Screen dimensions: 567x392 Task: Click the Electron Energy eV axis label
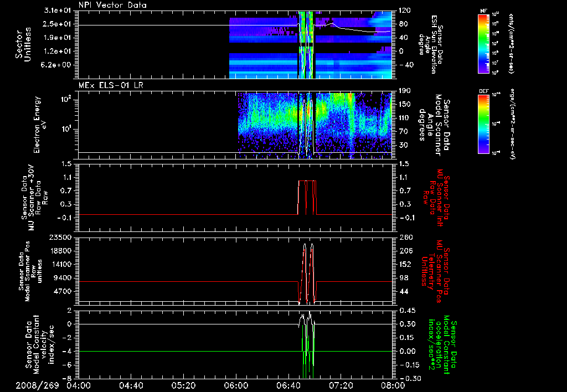[x=41, y=125]
